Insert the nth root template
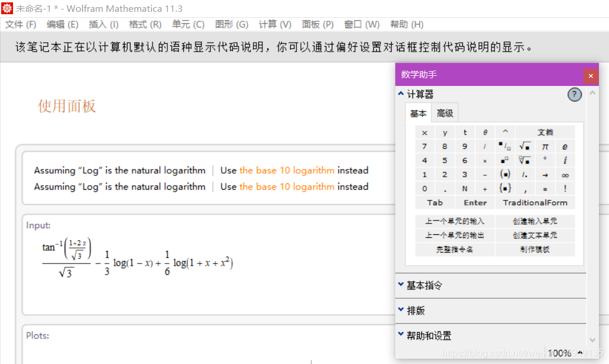 [525, 160]
